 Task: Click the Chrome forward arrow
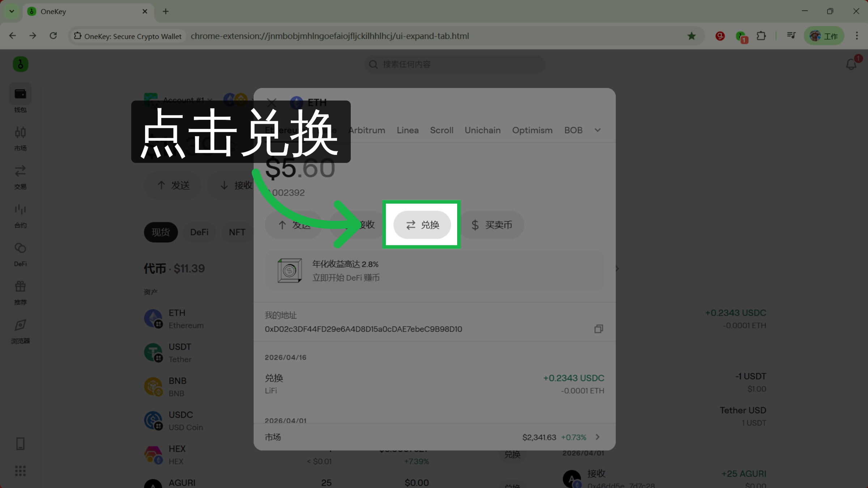point(33,36)
